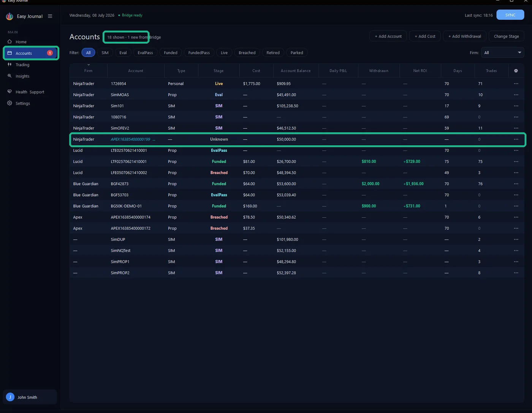Click the Add Account button
532x413 pixels.
coord(388,36)
